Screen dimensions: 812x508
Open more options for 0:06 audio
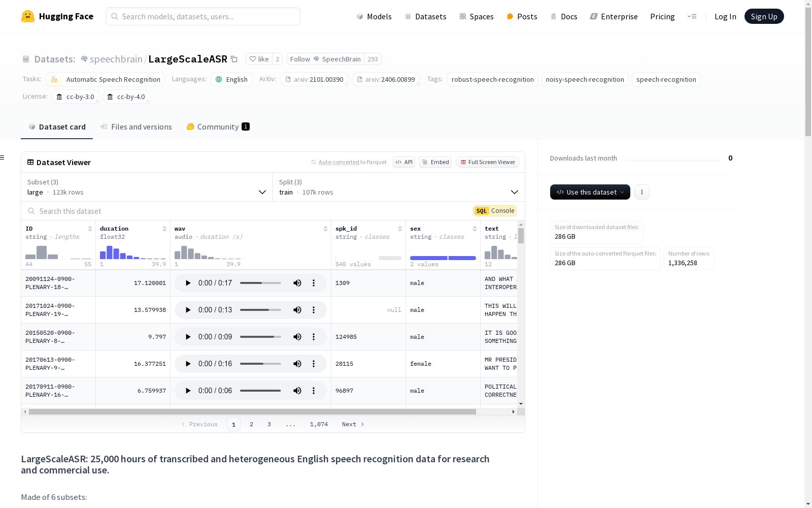314,391
